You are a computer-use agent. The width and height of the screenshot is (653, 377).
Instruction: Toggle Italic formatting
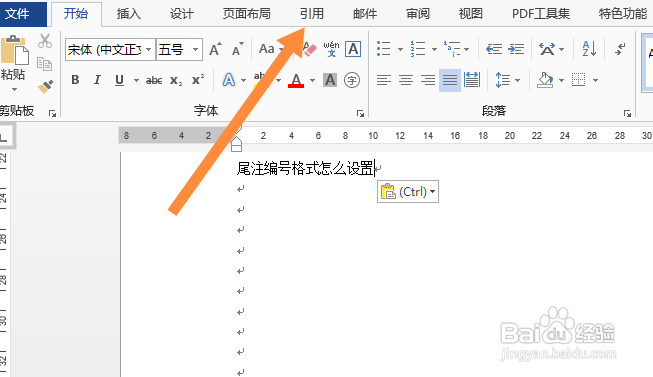(97, 80)
